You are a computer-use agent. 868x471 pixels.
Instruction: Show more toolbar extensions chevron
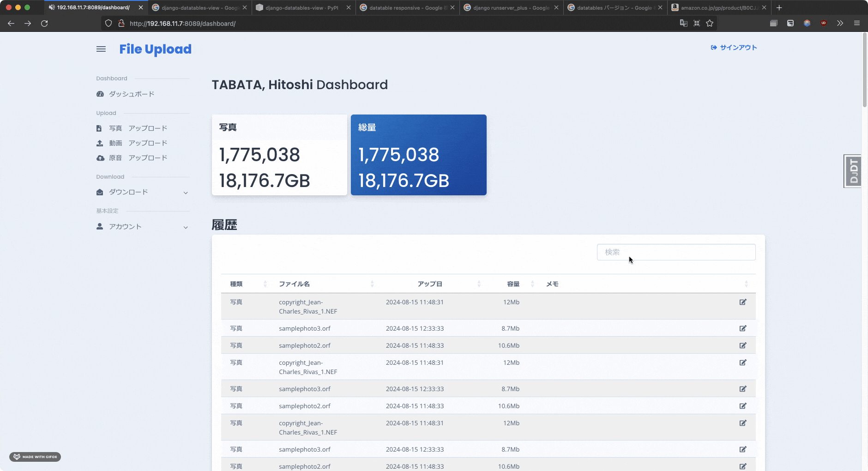pyautogui.click(x=840, y=23)
